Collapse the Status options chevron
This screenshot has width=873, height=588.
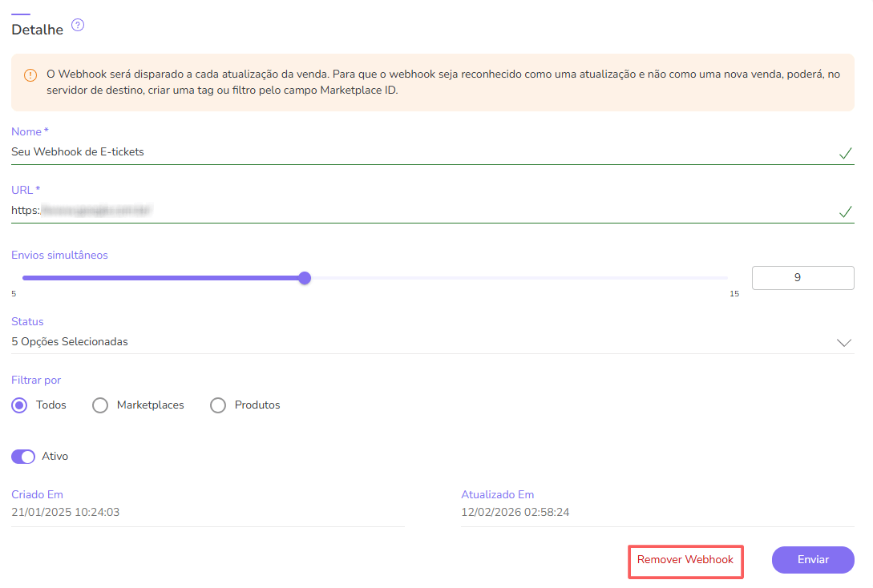point(843,342)
